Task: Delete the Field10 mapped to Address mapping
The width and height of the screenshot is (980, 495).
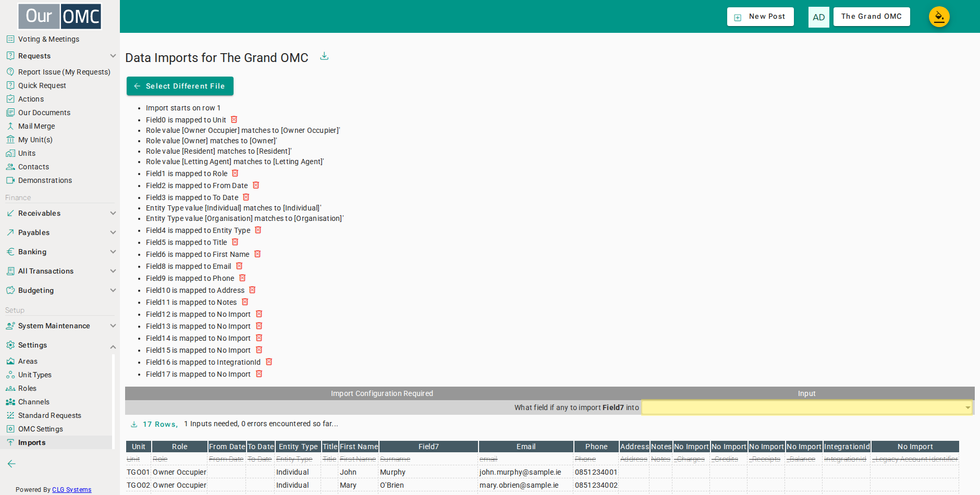Action: (252, 290)
